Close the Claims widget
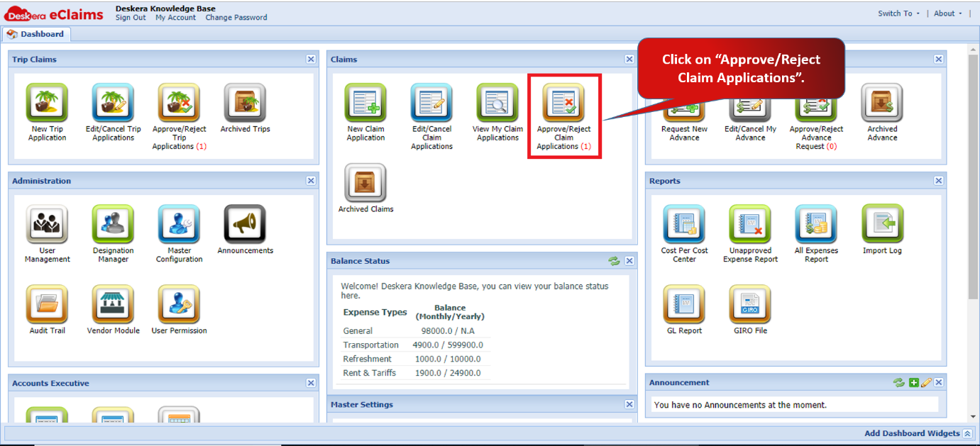This screenshot has width=980, height=446. 629,60
